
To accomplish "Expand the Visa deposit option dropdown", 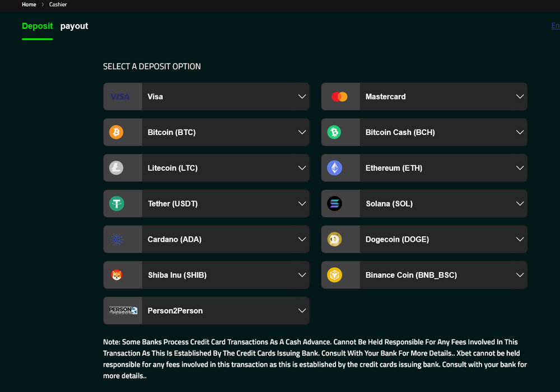I will (301, 96).
